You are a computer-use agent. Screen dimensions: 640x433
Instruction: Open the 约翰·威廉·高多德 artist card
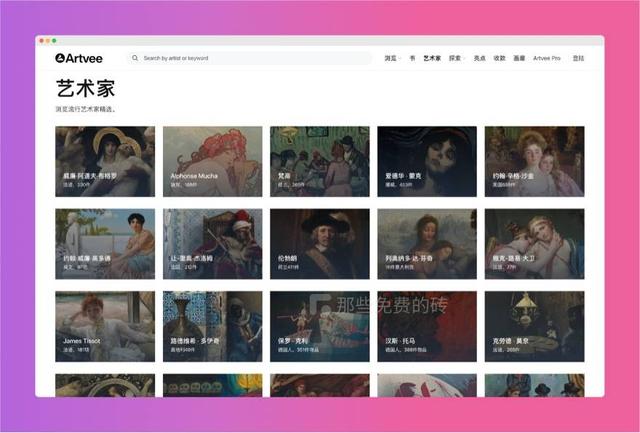105,244
